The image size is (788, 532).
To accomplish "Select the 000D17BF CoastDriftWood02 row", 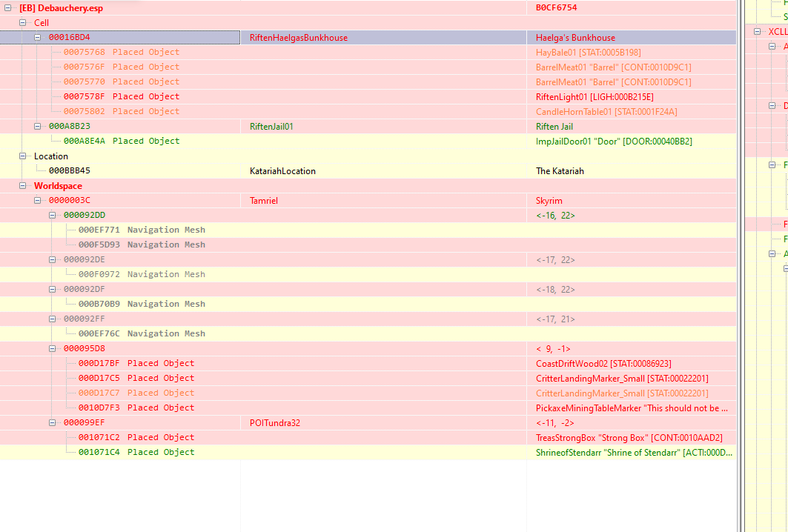I will click(368, 363).
